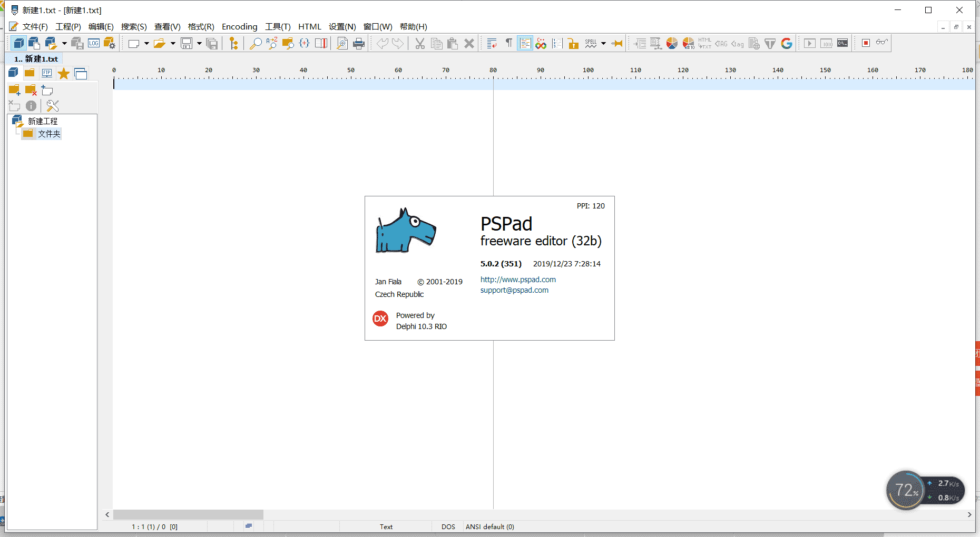The width and height of the screenshot is (980, 537).
Task: Click the PSPad blue dog logo
Action: click(406, 231)
